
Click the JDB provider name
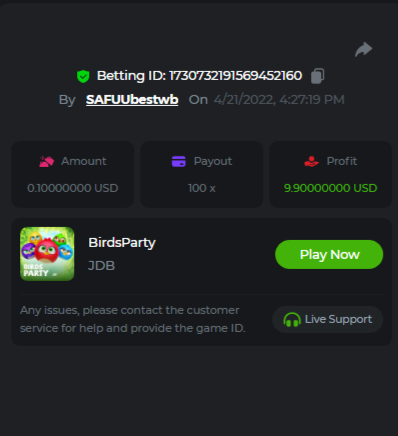pos(101,266)
